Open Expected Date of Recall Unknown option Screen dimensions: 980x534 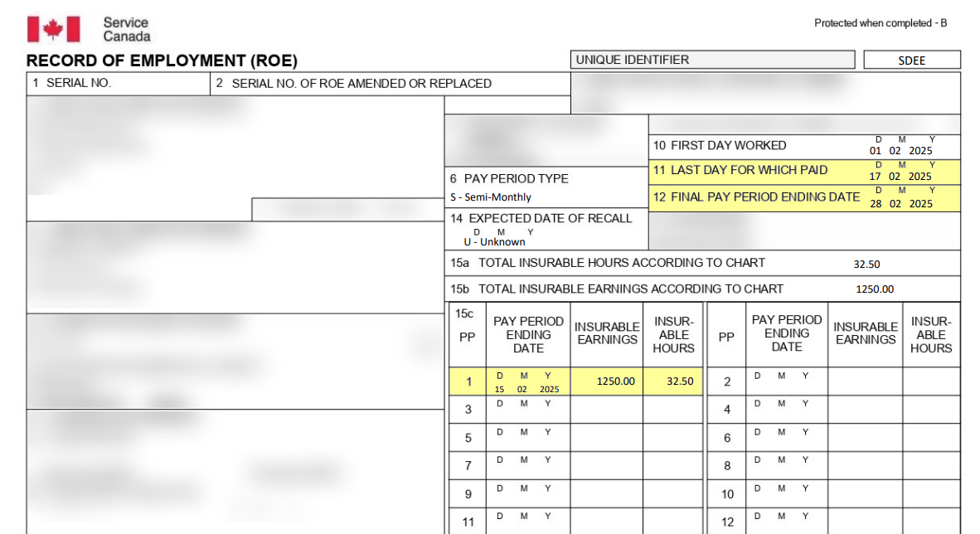(494, 242)
